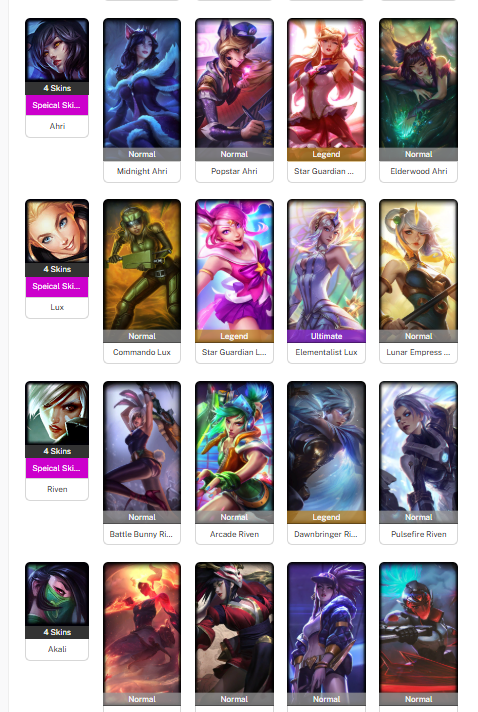Click the Special Skin tag under Riven
478x712 pixels.
pyautogui.click(x=57, y=468)
